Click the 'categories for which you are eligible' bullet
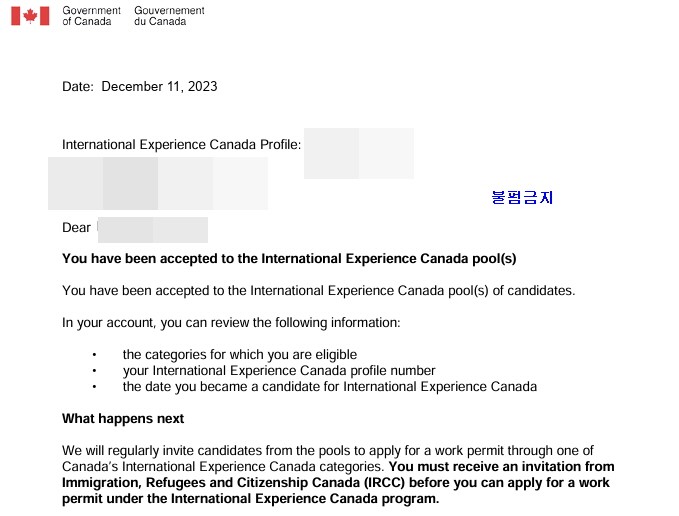This screenshot has width=679, height=516. pos(240,355)
